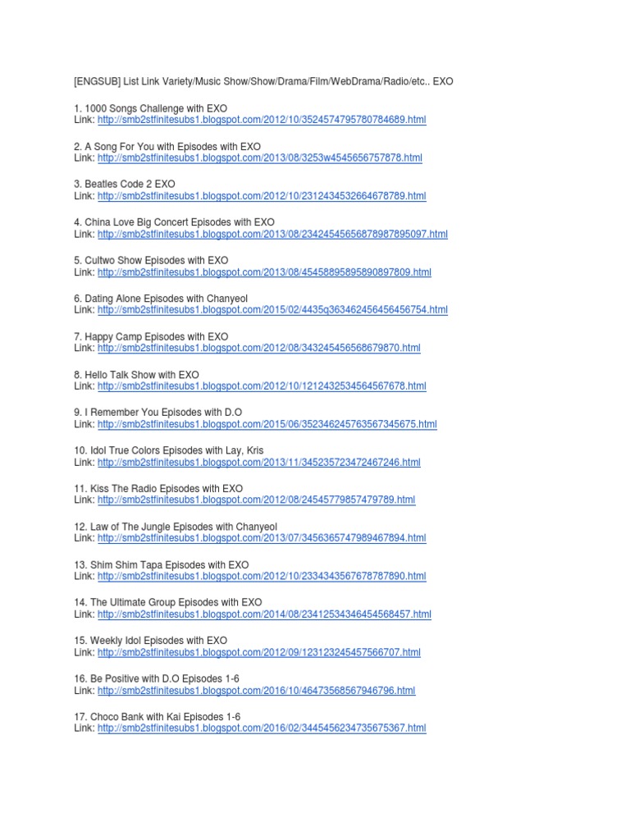
Task: Visit the Choco Bank Kai link
Action: pos(262,728)
